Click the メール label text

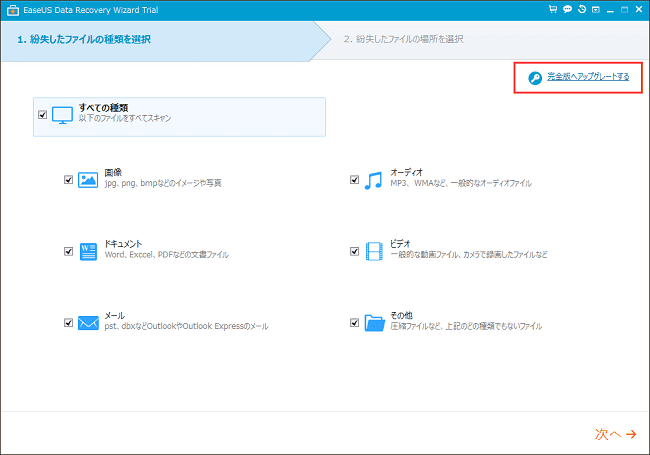click(114, 316)
